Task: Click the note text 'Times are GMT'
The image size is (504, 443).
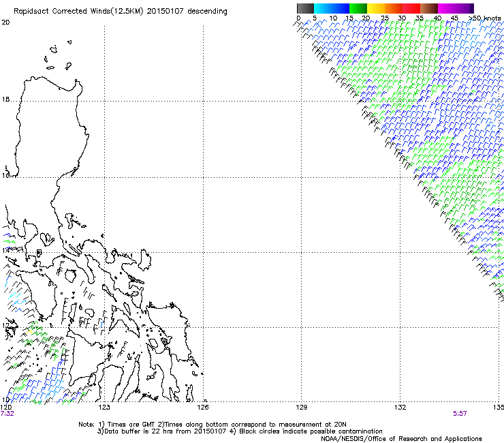Action: click(131, 425)
